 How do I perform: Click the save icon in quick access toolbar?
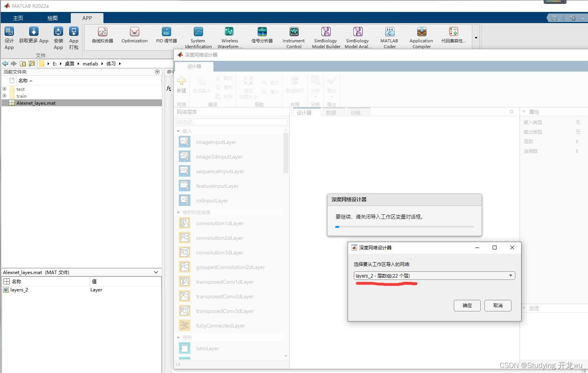point(554,18)
